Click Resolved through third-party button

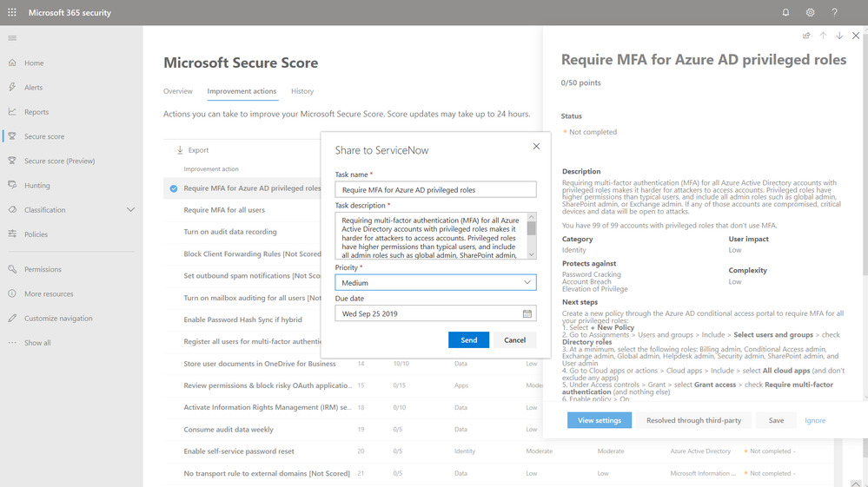click(693, 420)
